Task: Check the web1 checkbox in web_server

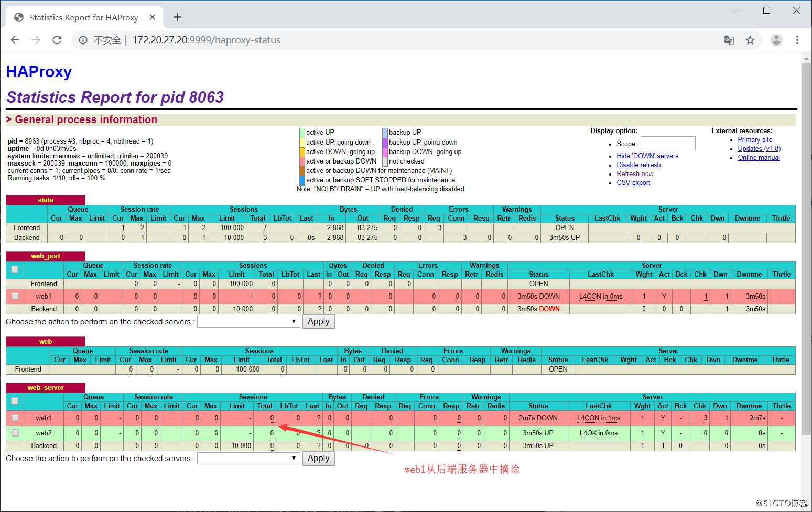Action: coord(15,418)
